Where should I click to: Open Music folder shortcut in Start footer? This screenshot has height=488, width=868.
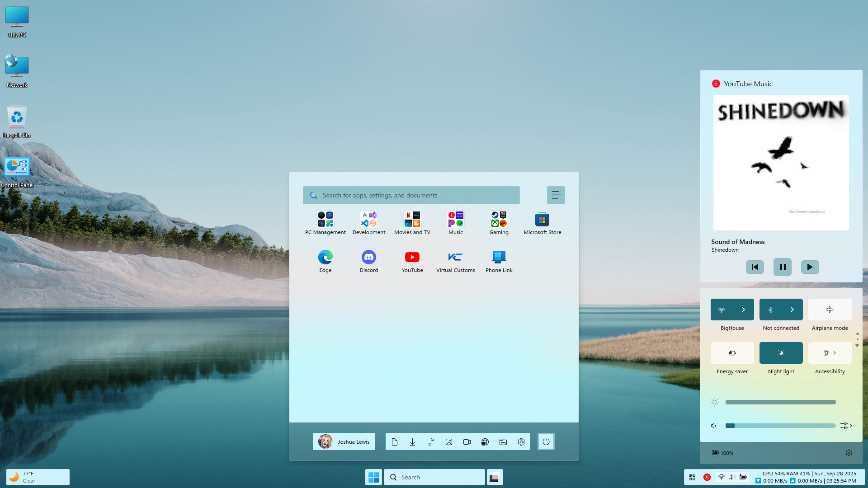pos(431,442)
